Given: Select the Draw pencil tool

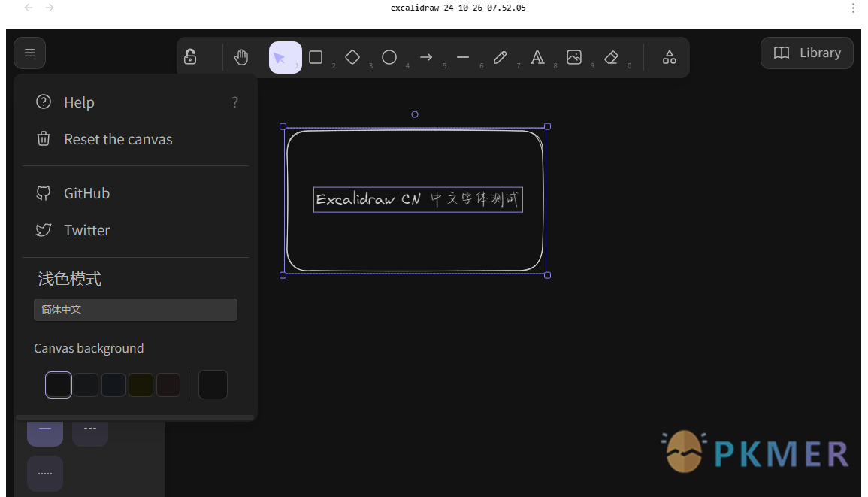Looking at the screenshot, I should coord(501,57).
